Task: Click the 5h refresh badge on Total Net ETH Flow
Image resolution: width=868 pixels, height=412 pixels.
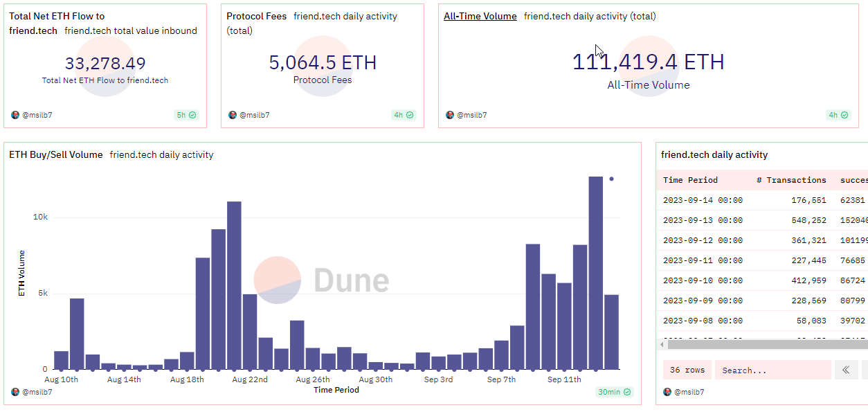Action: [x=186, y=115]
